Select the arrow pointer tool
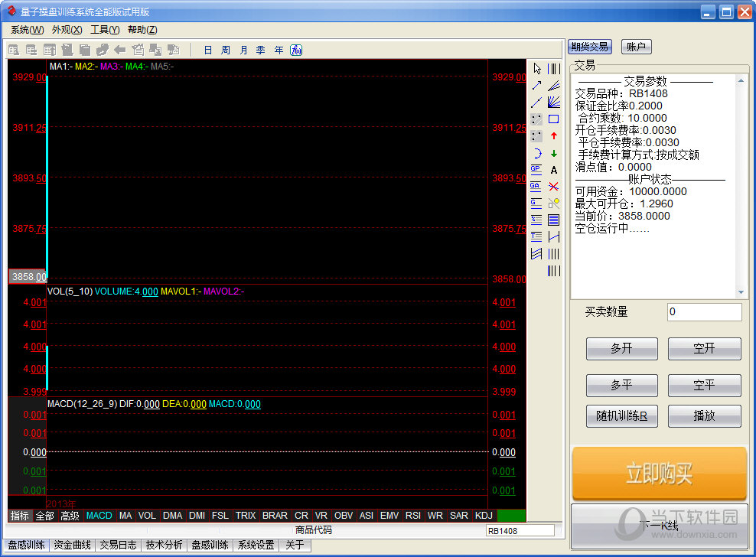This screenshot has width=756, height=557. click(x=537, y=69)
